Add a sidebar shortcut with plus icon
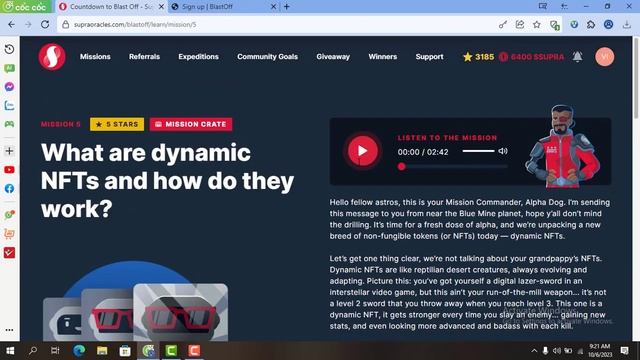Viewport: 640px width, 360px height. click(x=9, y=151)
